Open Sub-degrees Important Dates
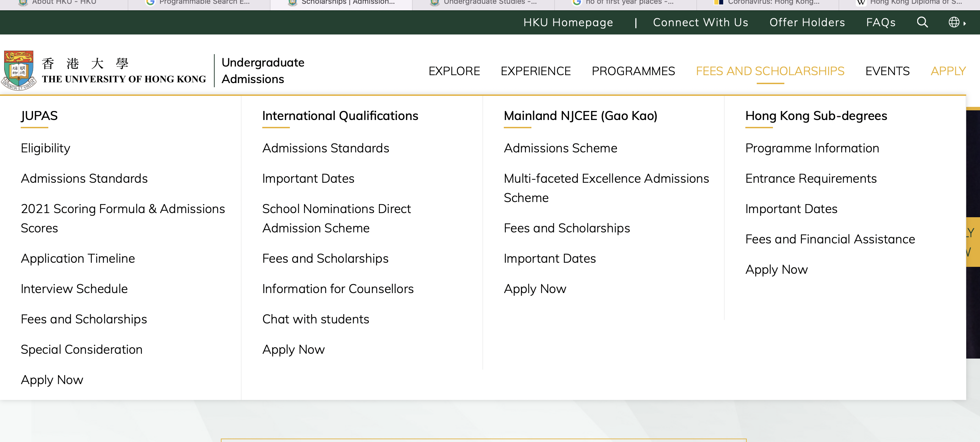The image size is (980, 442). (791, 209)
